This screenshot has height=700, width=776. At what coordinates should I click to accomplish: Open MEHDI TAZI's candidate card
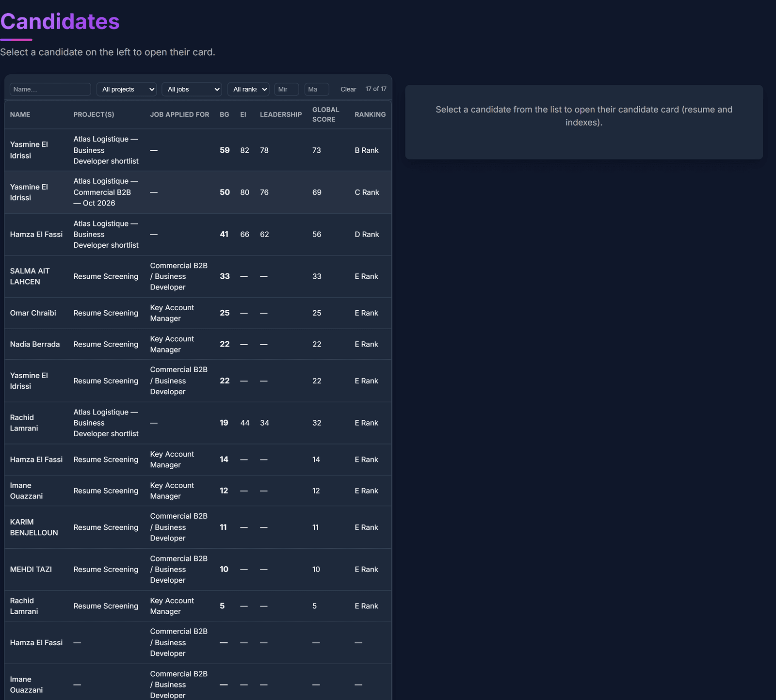tap(198, 570)
